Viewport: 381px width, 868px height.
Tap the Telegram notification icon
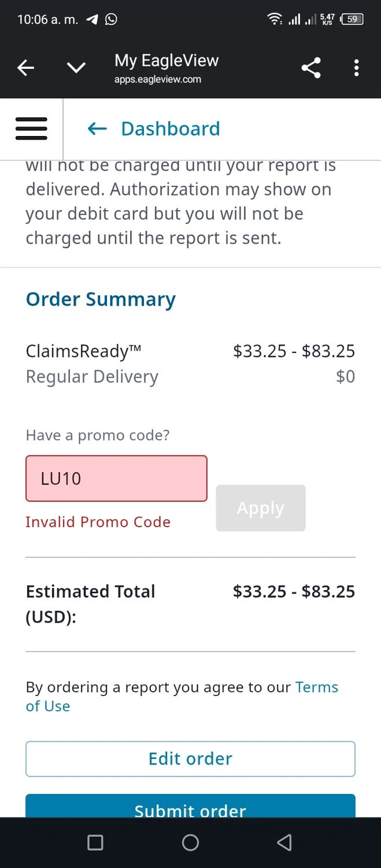(92, 19)
